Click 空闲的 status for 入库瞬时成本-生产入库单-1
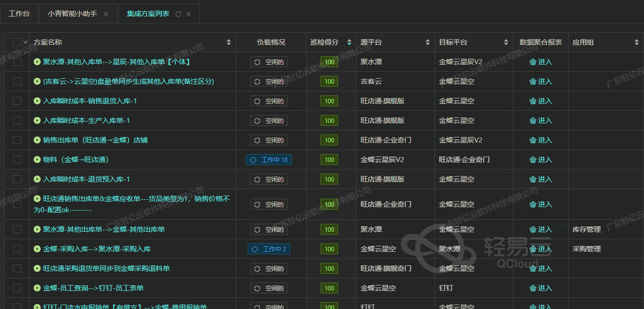The width and height of the screenshot is (644, 309). tap(269, 120)
